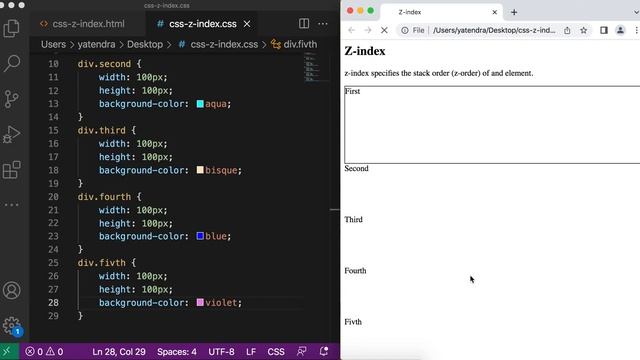Open the Extensions view

[11, 170]
